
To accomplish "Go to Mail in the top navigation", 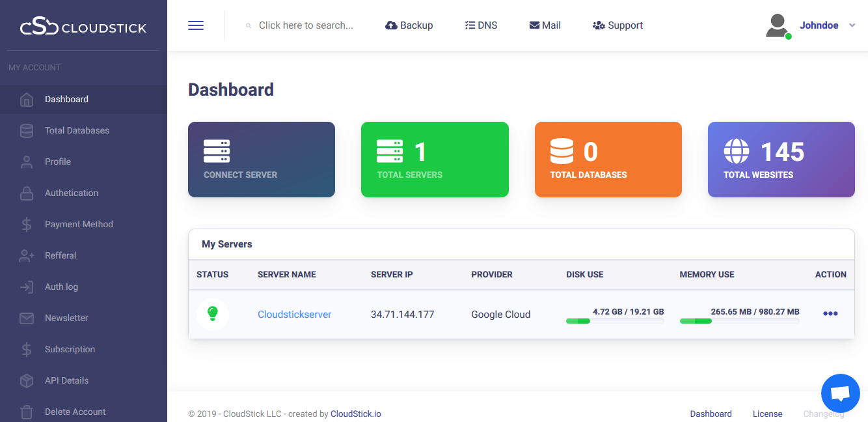I will tap(545, 25).
